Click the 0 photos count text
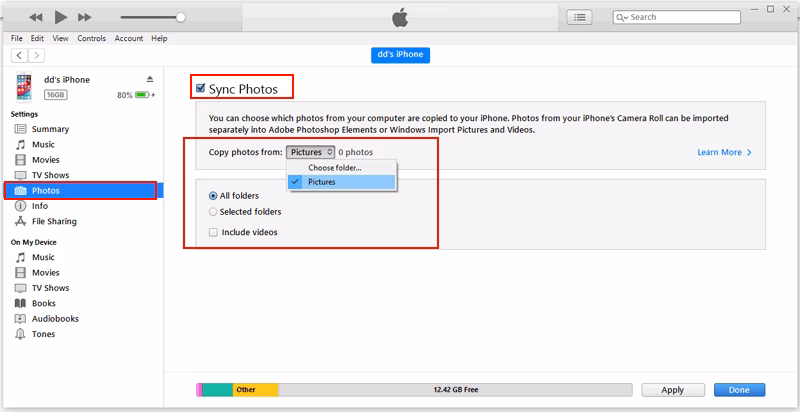 pos(356,152)
